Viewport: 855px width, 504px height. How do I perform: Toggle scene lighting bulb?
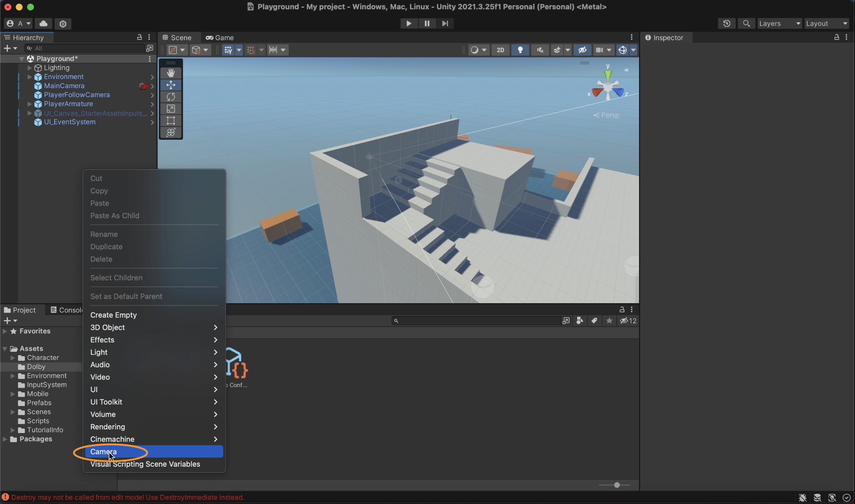click(520, 50)
